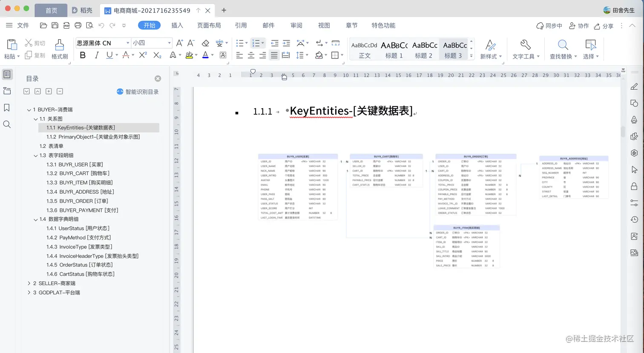Expand the 2 SELLER-商家端 tree node
The image size is (644, 353).
tap(29, 283)
